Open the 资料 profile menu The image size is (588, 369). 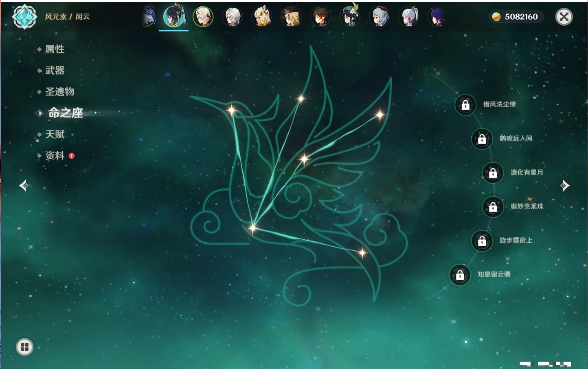[x=55, y=155]
